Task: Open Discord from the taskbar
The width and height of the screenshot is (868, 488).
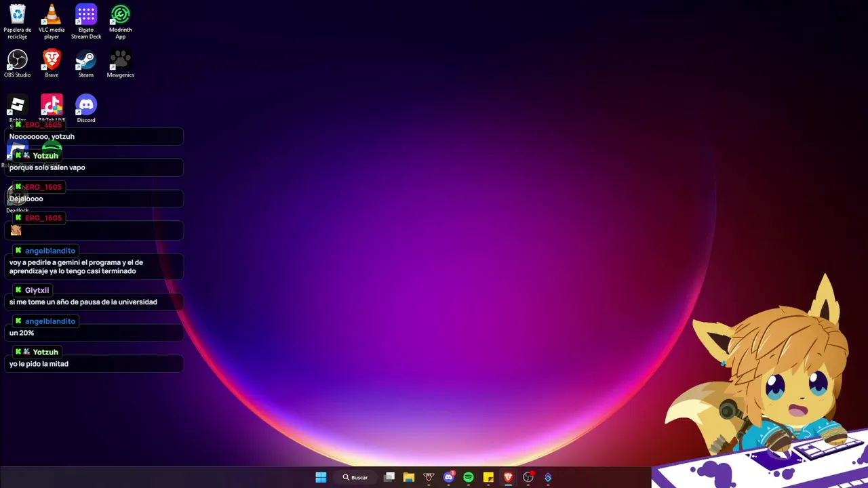Action: click(448, 477)
